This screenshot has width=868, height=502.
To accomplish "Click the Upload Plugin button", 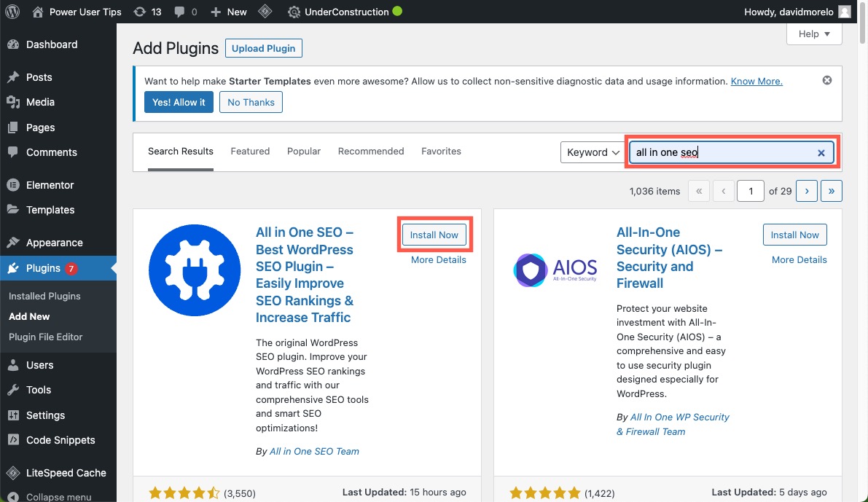I will 263,48.
